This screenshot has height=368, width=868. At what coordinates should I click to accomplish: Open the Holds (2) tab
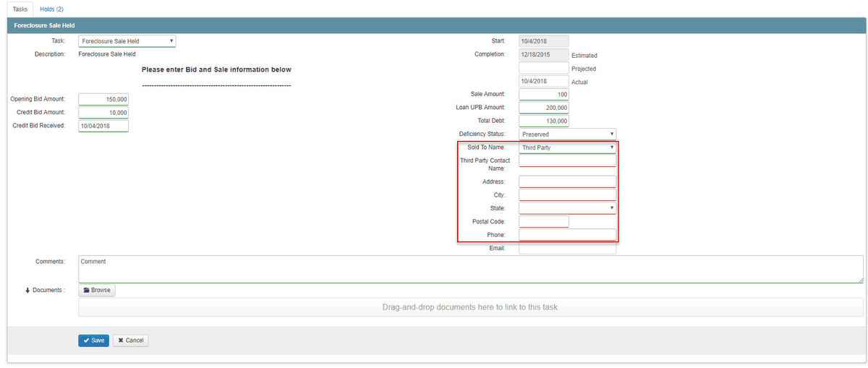pos(52,9)
